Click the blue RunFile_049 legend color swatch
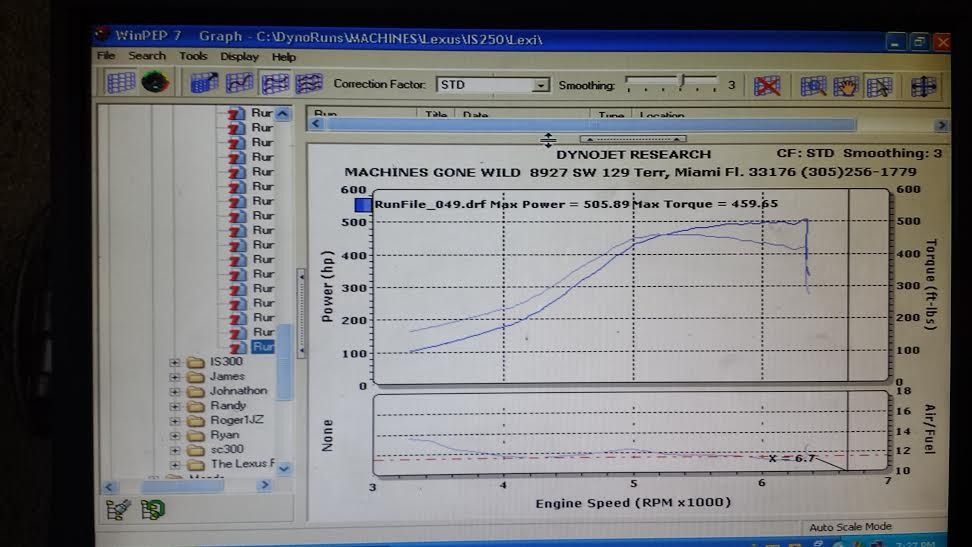972x547 pixels. [363, 204]
